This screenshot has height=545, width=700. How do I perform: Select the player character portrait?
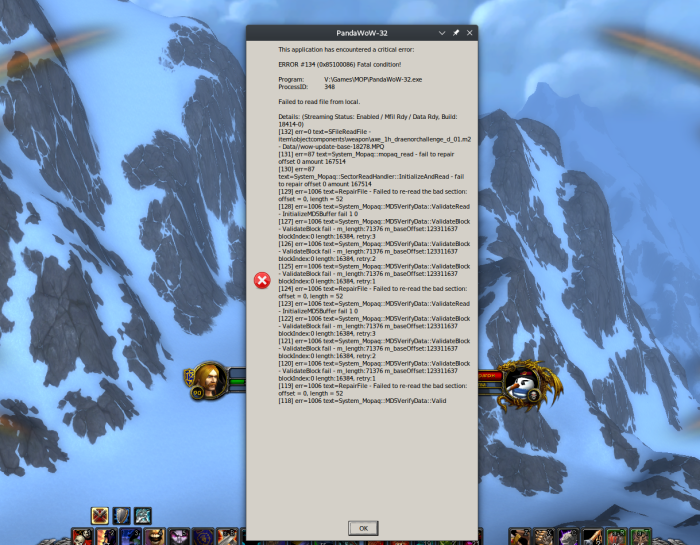tap(211, 378)
